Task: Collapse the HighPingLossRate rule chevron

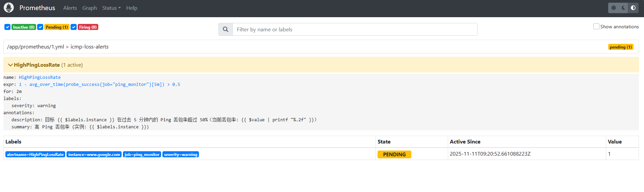Action: 10,65
